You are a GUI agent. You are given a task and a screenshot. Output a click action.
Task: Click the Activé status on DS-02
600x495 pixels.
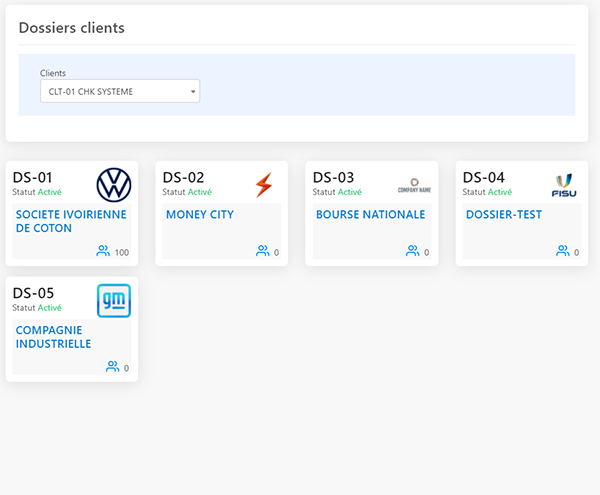click(x=199, y=192)
